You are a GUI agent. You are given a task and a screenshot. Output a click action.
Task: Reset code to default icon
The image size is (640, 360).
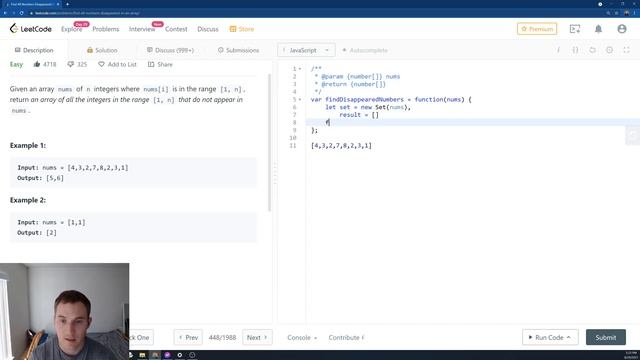click(x=592, y=50)
